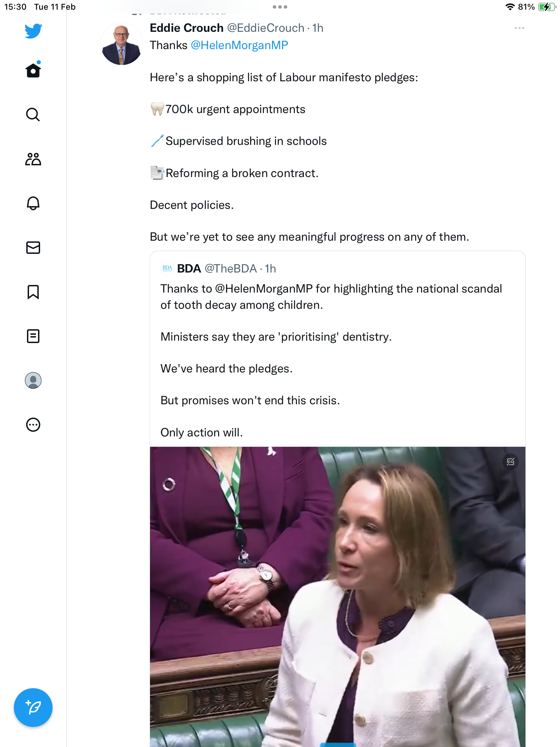
Task: Open the Search magnifier icon
Action: coord(33,114)
